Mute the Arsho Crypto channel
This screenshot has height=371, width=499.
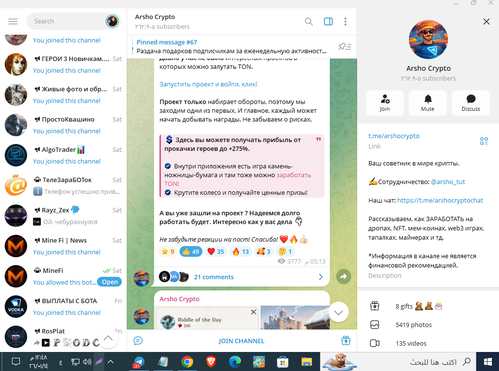[428, 103]
